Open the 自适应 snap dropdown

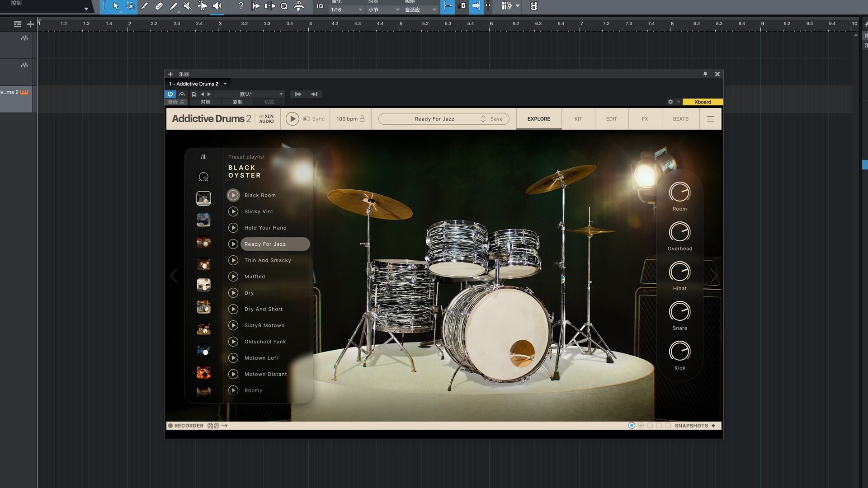point(420,9)
